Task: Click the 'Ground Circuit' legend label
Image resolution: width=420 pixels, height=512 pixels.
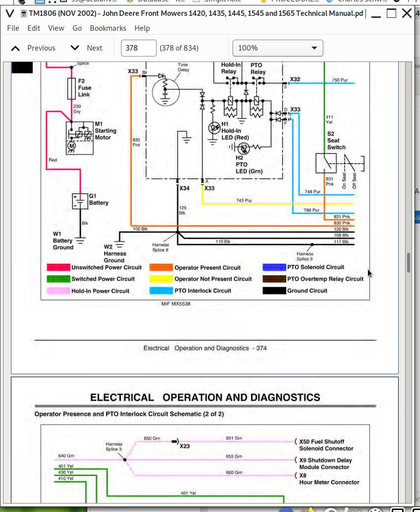Action: (x=307, y=290)
